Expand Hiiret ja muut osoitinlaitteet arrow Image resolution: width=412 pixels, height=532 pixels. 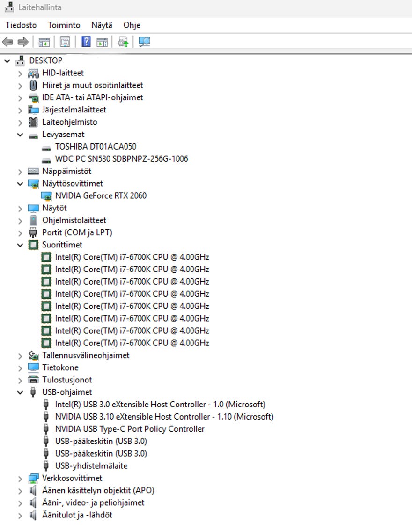coord(20,86)
